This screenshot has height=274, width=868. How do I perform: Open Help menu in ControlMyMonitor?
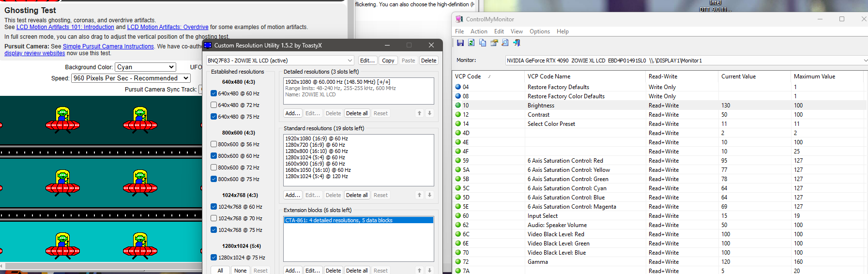tap(563, 31)
